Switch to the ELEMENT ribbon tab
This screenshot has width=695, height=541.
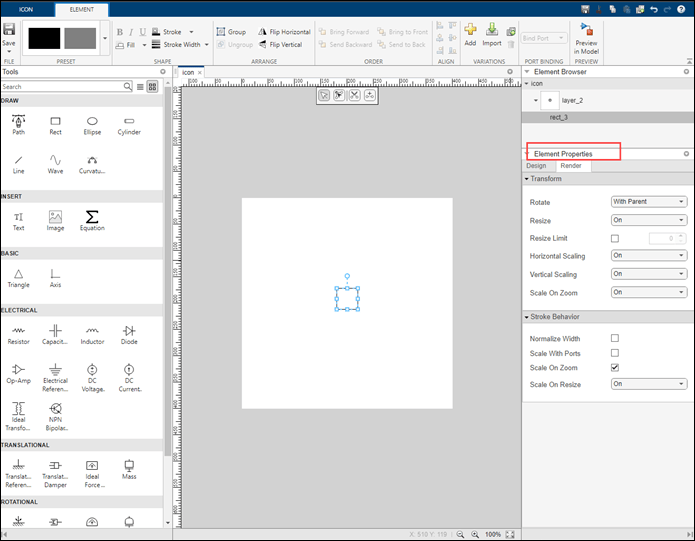82,9
